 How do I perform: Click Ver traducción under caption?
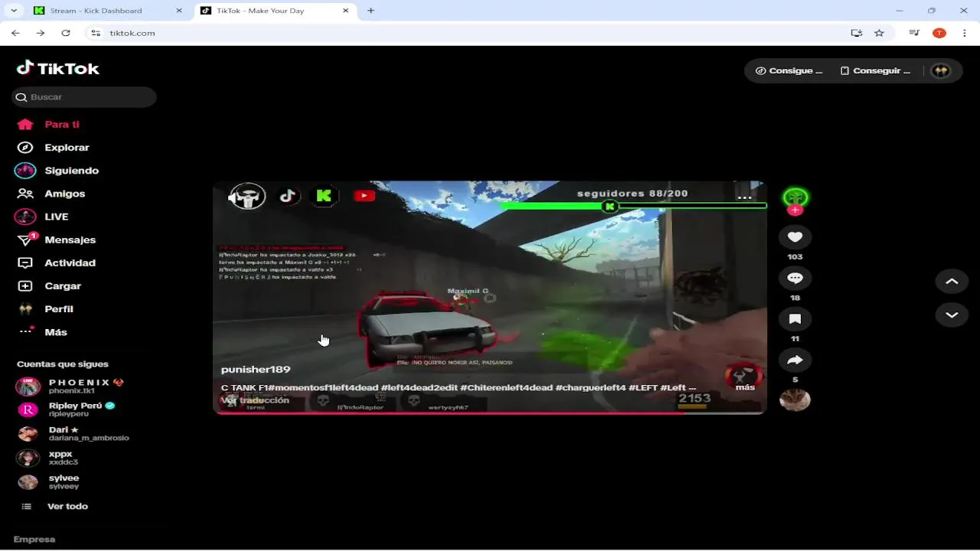coord(255,400)
